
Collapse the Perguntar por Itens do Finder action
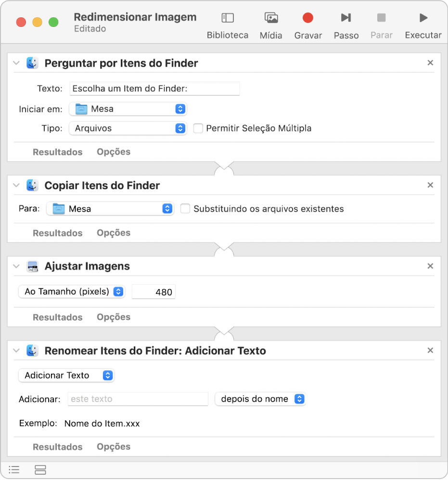(x=16, y=63)
